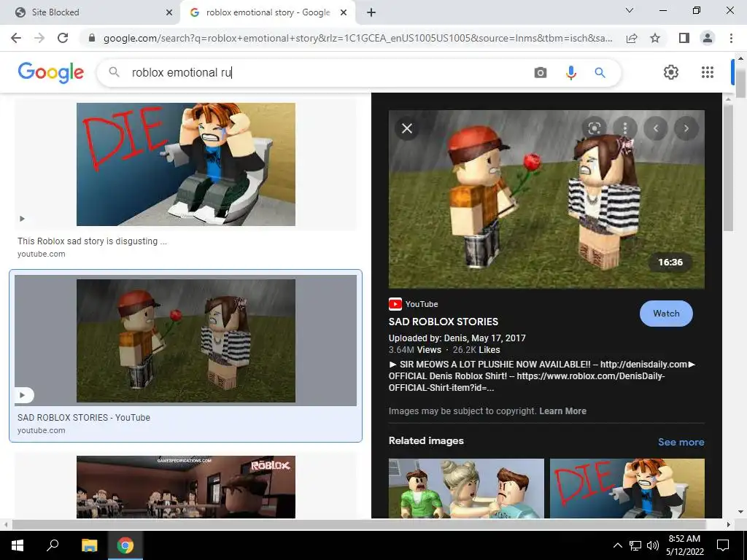Open Windows notification center
The width and height of the screenshot is (747, 560).
click(x=723, y=545)
